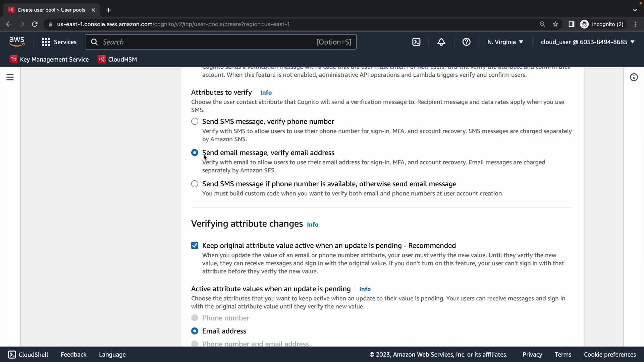This screenshot has height=362, width=644.
Task: Open the info panel on the right side
Action: [x=634, y=77]
